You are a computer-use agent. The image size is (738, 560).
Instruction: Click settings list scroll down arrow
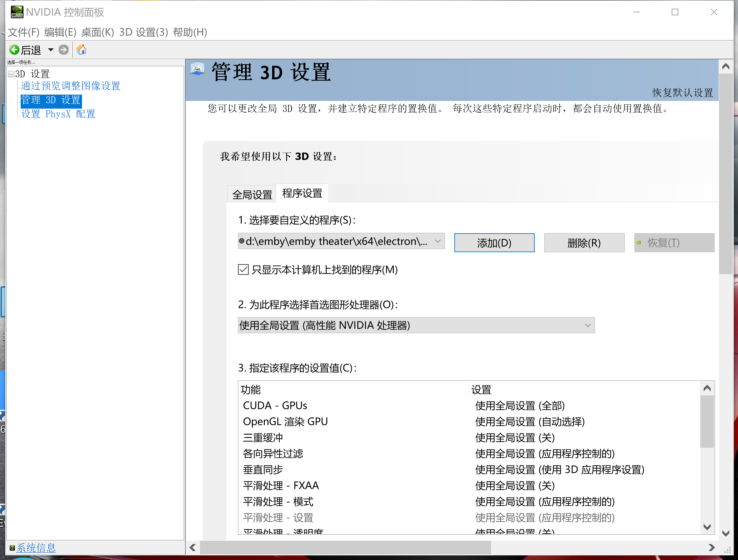pos(707,527)
